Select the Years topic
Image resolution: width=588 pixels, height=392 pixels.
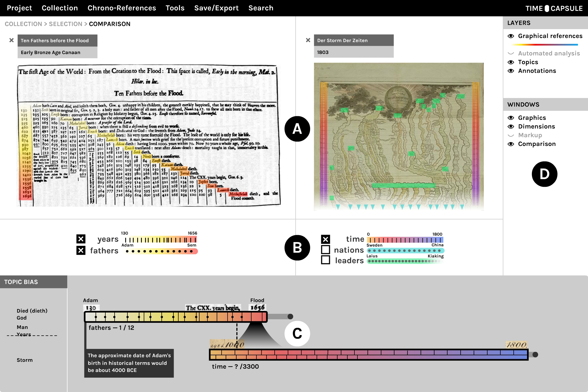[x=24, y=334]
